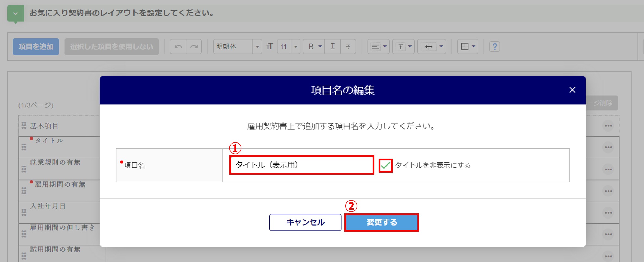This screenshot has width=644, height=262.
Task: Open the more options menu for 基本項目
Action: coord(608,126)
